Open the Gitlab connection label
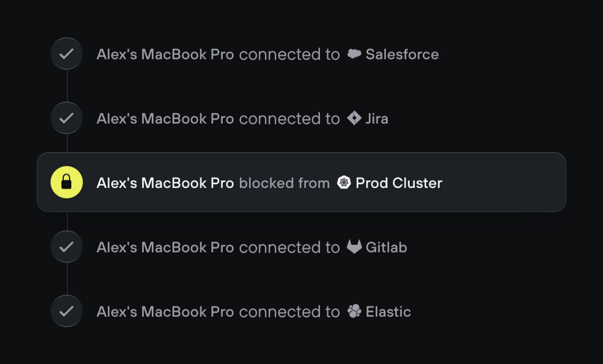The image size is (603, 364). tap(386, 247)
